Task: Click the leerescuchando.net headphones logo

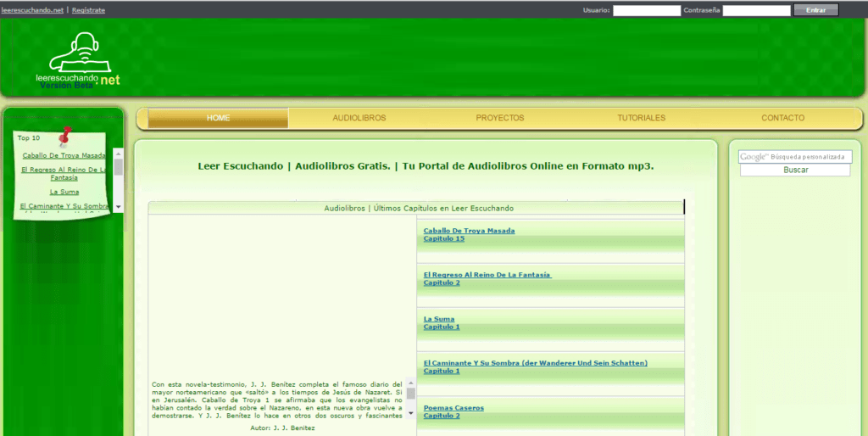Action: tap(78, 60)
